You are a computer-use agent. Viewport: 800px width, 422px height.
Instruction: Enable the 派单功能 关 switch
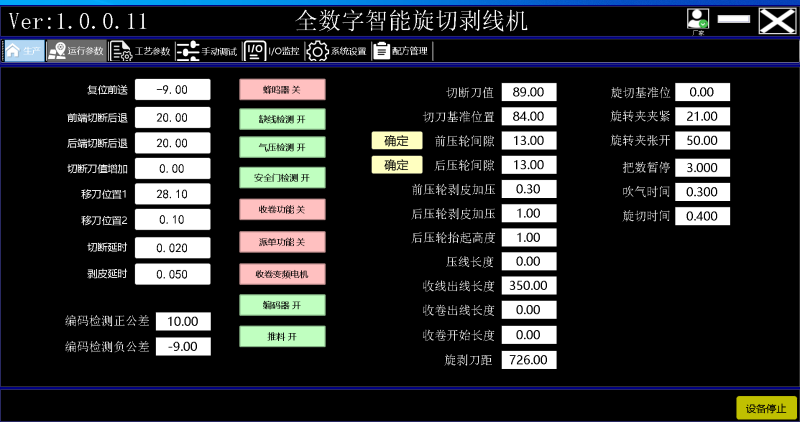point(282,242)
